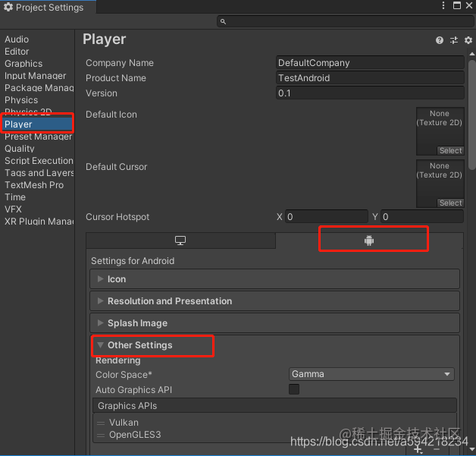The height and width of the screenshot is (456, 476).
Task: Open Script Execution Order settings
Action: click(x=36, y=161)
